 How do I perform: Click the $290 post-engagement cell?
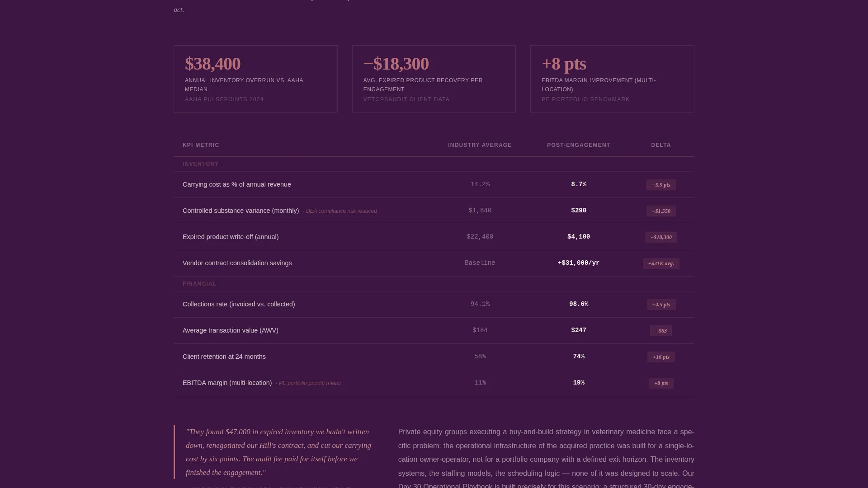579,211
